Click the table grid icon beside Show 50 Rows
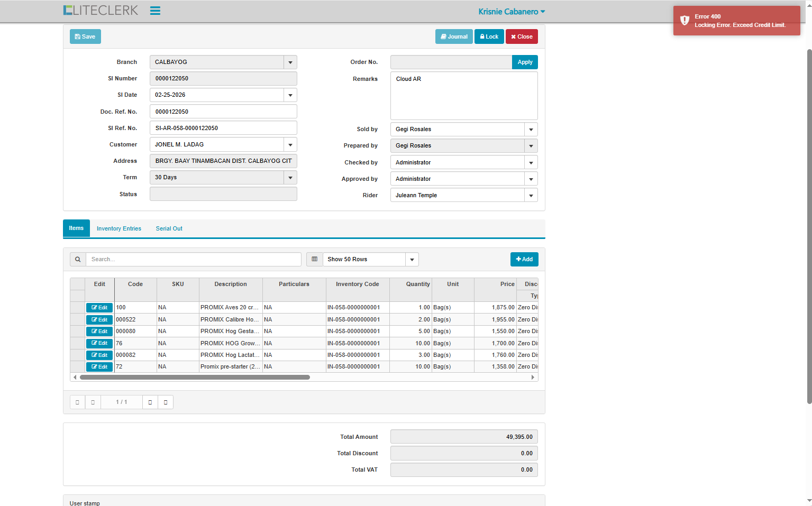Image resolution: width=812 pixels, height=506 pixels. pos(314,259)
